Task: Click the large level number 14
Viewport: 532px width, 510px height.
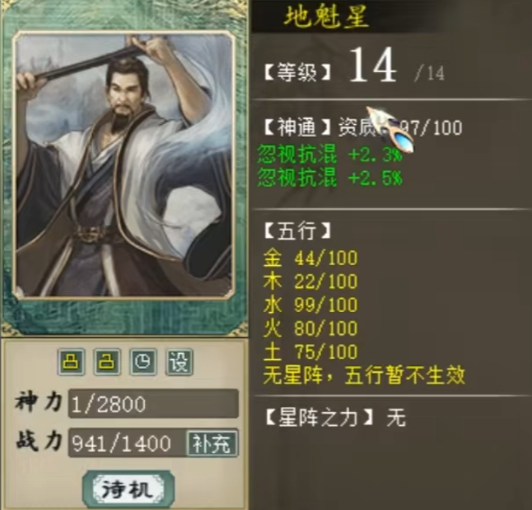Action: point(373,65)
